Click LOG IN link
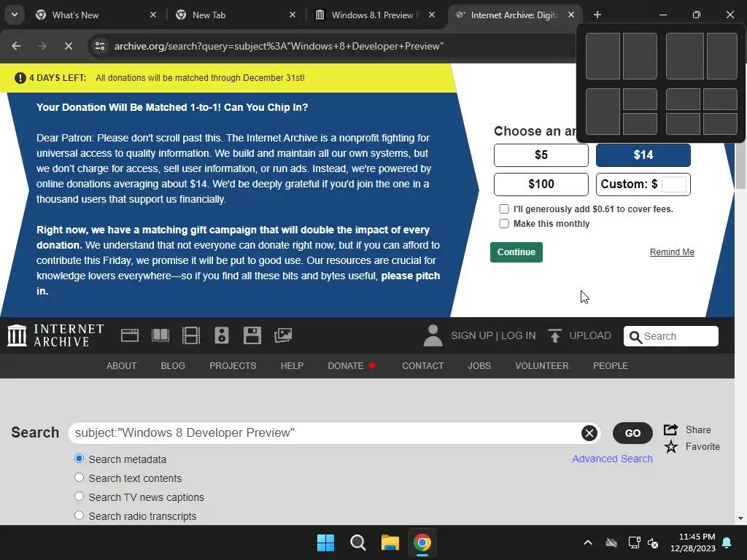 pyautogui.click(x=519, y=335)
